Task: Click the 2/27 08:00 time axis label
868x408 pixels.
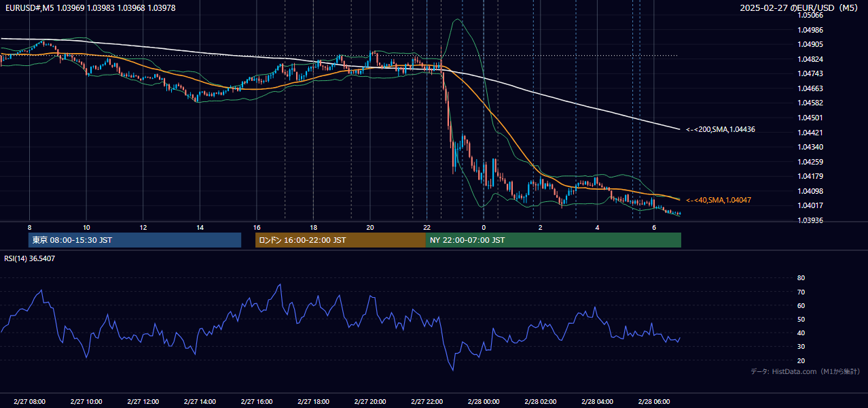Action: click(x=29, y=401)
